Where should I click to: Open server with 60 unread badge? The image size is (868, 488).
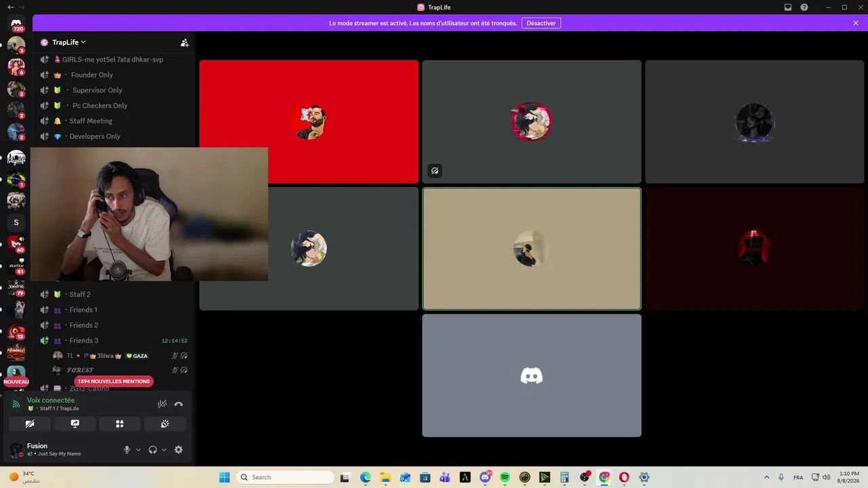click(x=16, y=244)
